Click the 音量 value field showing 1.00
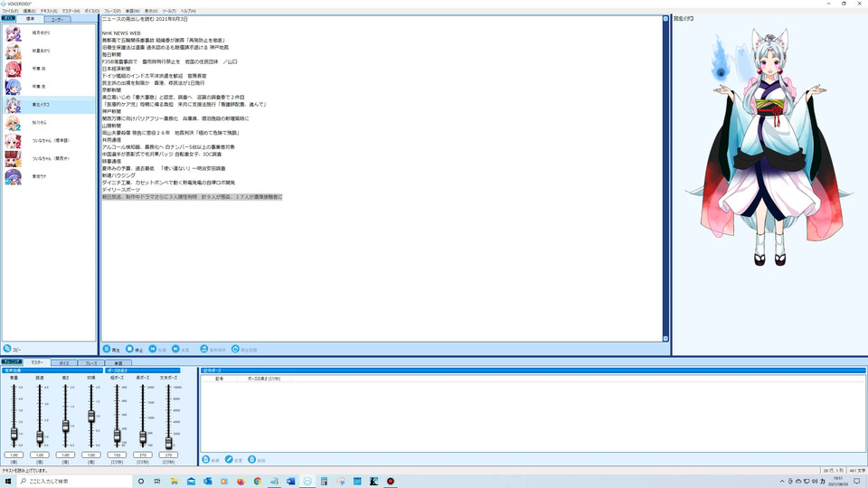Screen dimensions: 868x488 tap(14, 455)
